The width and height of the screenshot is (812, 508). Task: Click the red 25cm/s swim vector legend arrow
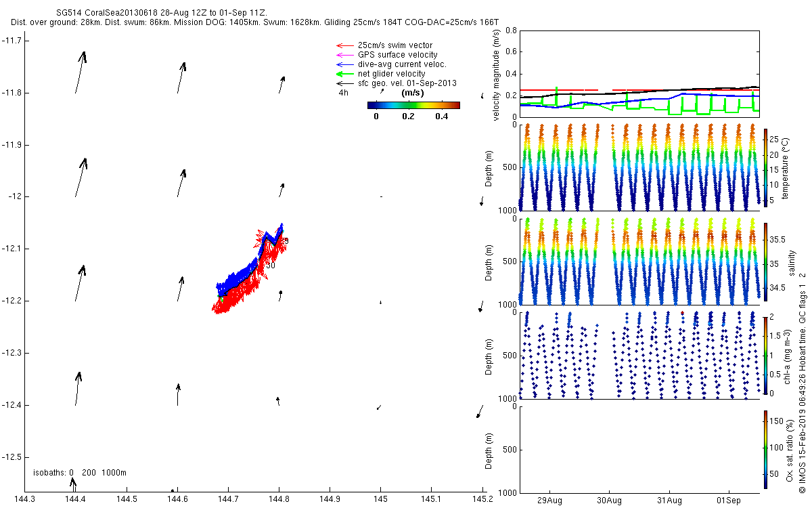345,45
